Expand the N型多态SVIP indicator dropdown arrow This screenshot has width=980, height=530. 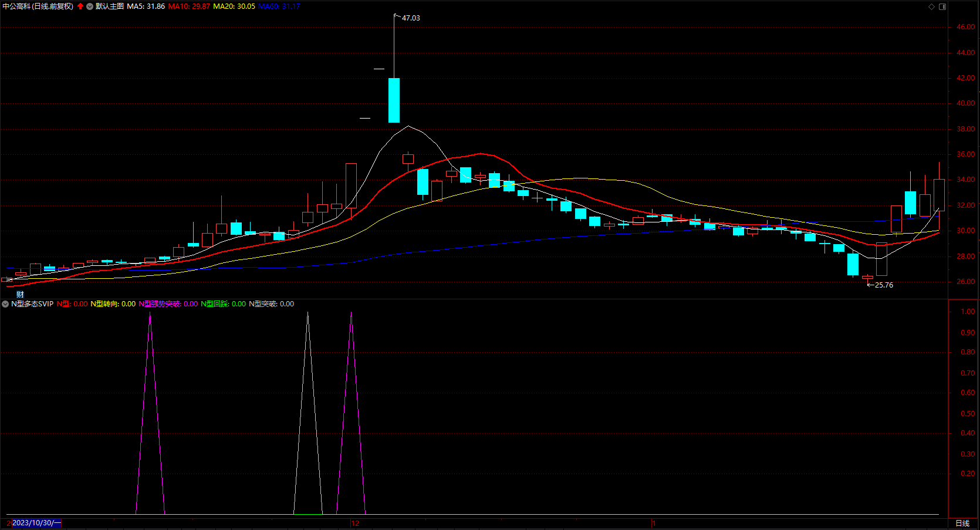coord(5,304)
